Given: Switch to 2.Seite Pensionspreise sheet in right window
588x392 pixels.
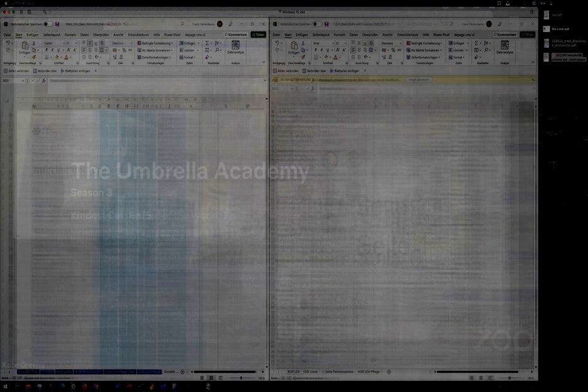Looking at the screenshot, I should pos(338,372).
